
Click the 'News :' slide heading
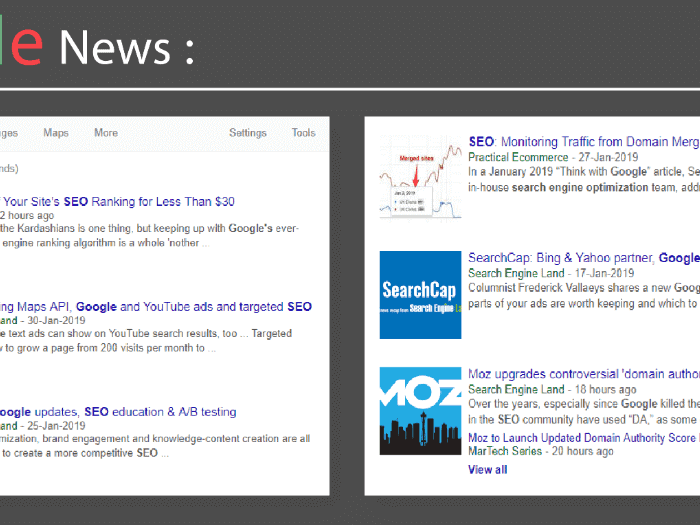coord(127,47)
